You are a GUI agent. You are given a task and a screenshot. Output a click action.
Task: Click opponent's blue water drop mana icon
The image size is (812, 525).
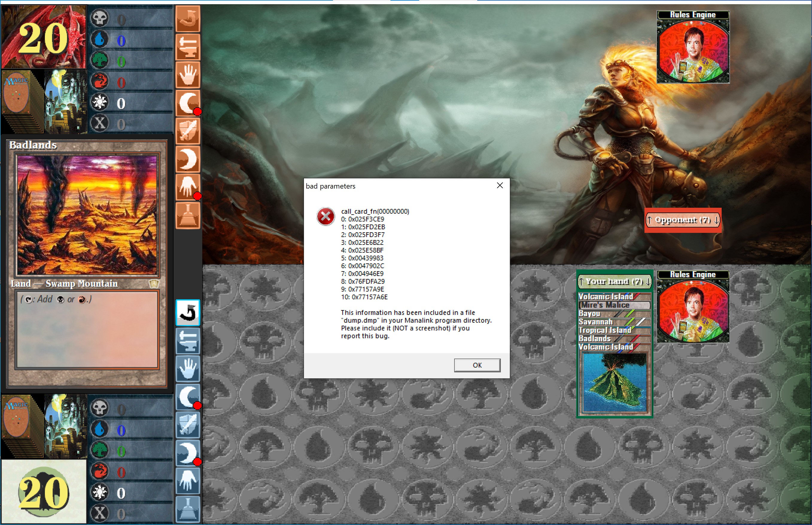point(100,40)
